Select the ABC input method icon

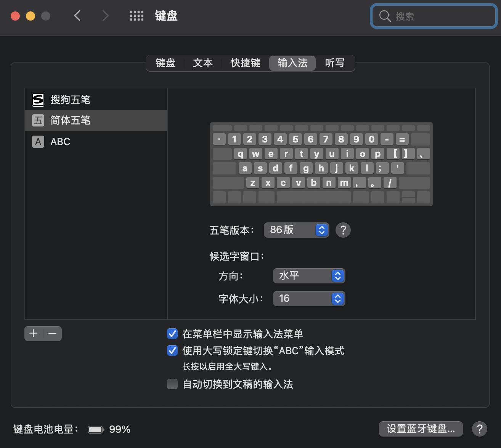[38, 141]
